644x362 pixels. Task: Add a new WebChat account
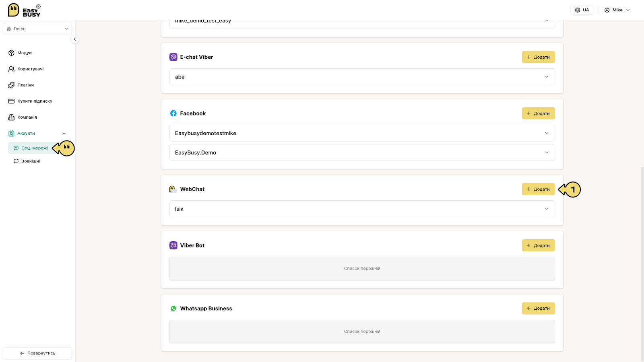(538, 189)
